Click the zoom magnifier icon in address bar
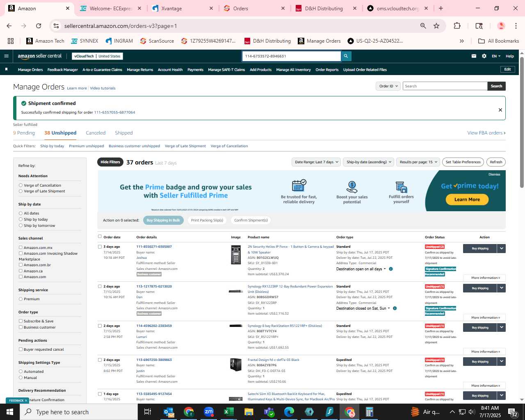The height and width of the screenshot is (420, 525). (x=423, y=26)
